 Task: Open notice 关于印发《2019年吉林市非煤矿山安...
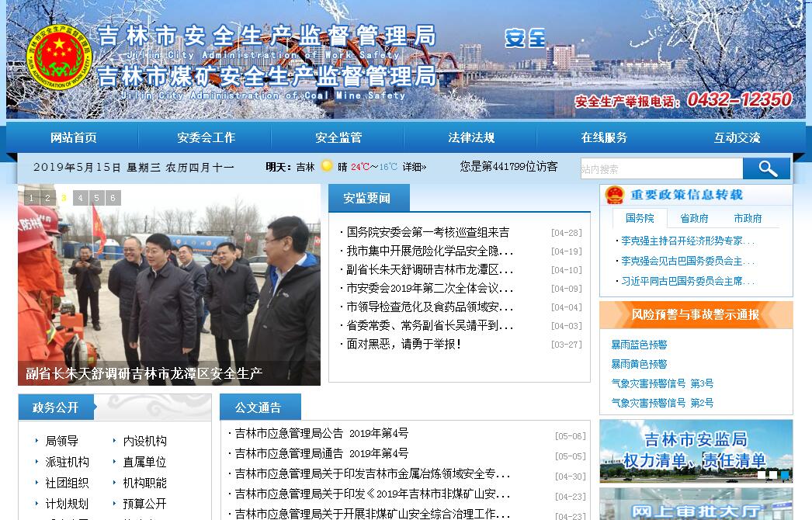tap(373, 494)
